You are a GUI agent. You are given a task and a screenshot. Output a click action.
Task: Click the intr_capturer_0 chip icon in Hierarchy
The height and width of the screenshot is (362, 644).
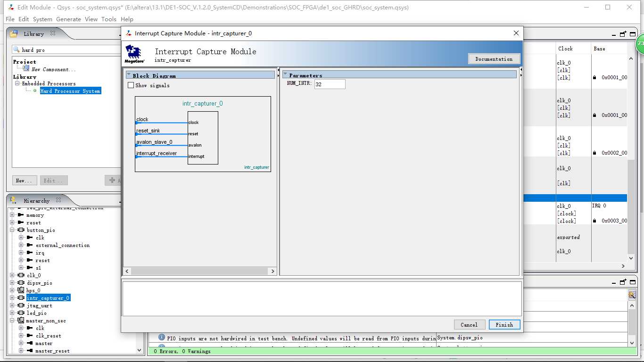click(21, 298)
